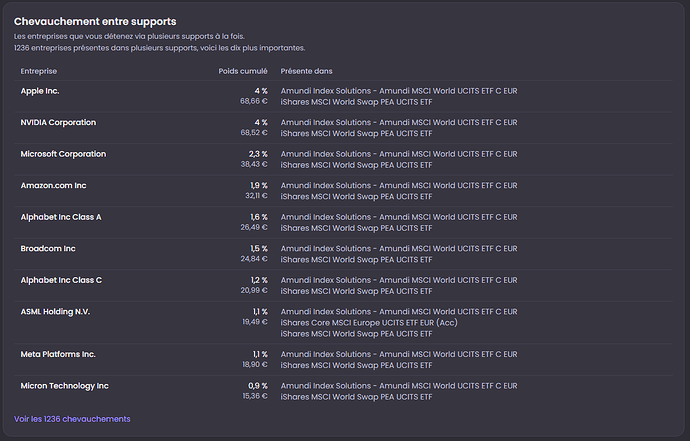
Task: Click the 1,6 % weight for Alphabet Class A
Action: coord(259,217)
